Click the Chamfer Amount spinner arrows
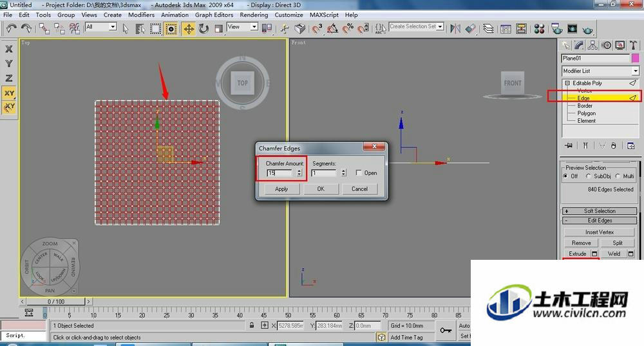This screenshot has height=346, width=644. tap(299, 173)
